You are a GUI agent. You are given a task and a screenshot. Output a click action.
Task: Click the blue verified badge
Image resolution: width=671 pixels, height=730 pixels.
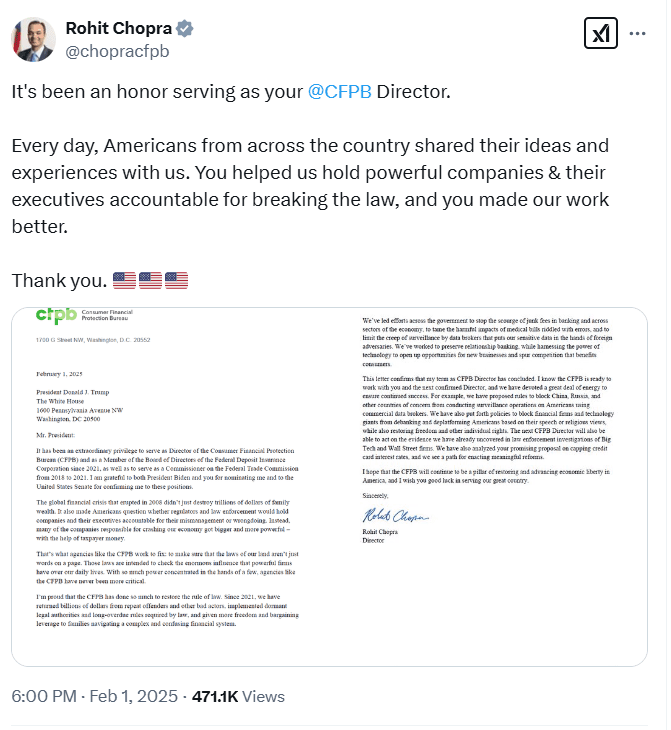click(180, 27)
